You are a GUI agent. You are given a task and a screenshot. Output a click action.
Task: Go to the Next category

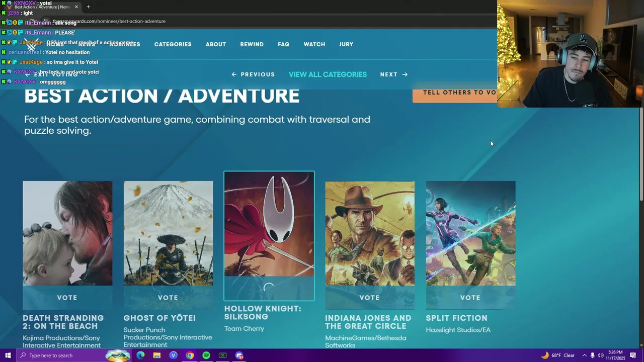(394, 74)
